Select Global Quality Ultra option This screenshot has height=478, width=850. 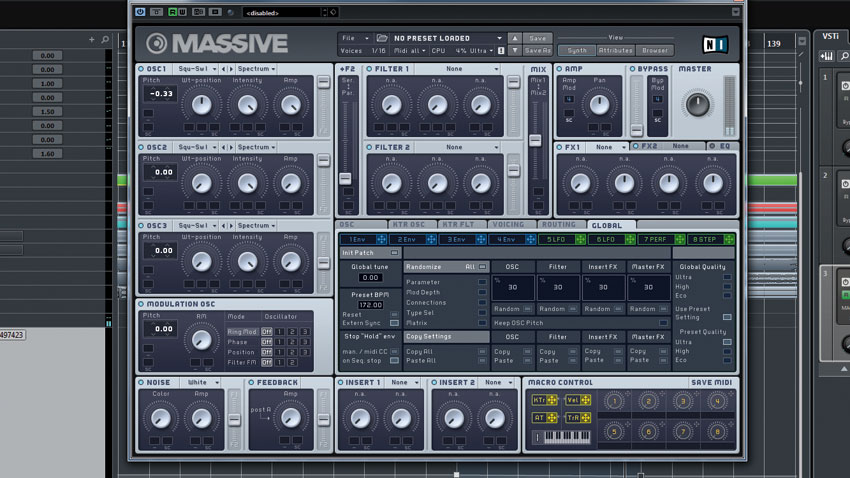click(727, 277)
